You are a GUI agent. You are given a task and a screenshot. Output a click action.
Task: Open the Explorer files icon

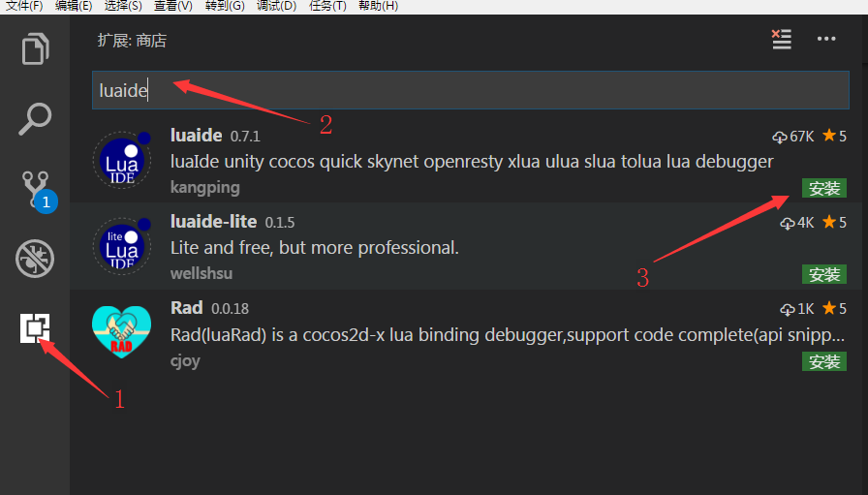tap(35, 48)
